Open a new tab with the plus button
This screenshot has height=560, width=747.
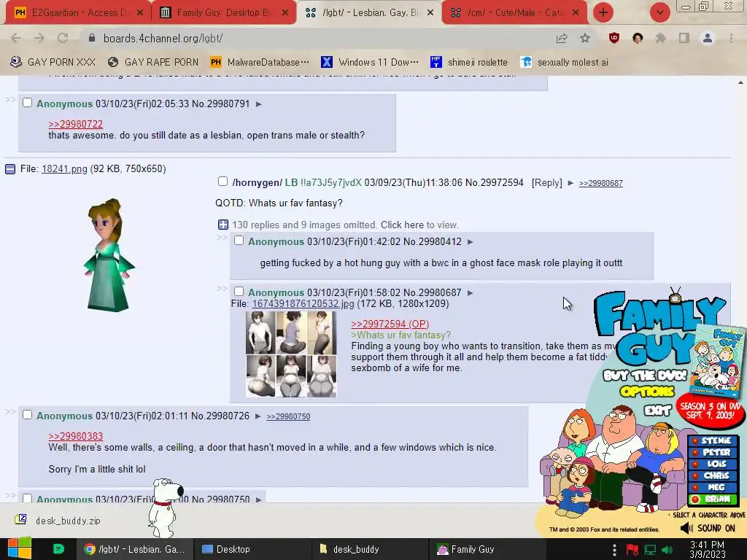pyautogui.click(x=603, y=12)
